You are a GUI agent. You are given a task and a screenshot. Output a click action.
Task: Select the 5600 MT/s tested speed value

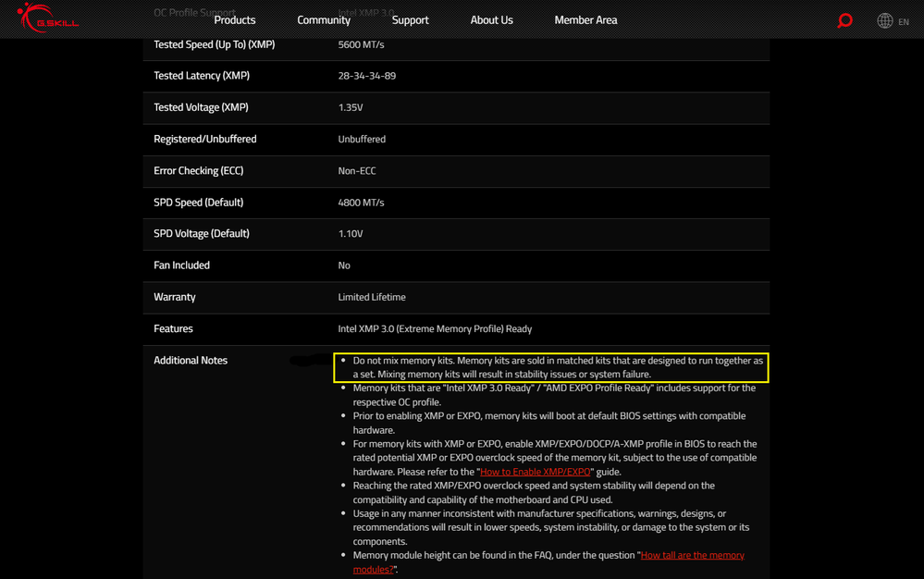pyautogui.click(x=361, y=44)
